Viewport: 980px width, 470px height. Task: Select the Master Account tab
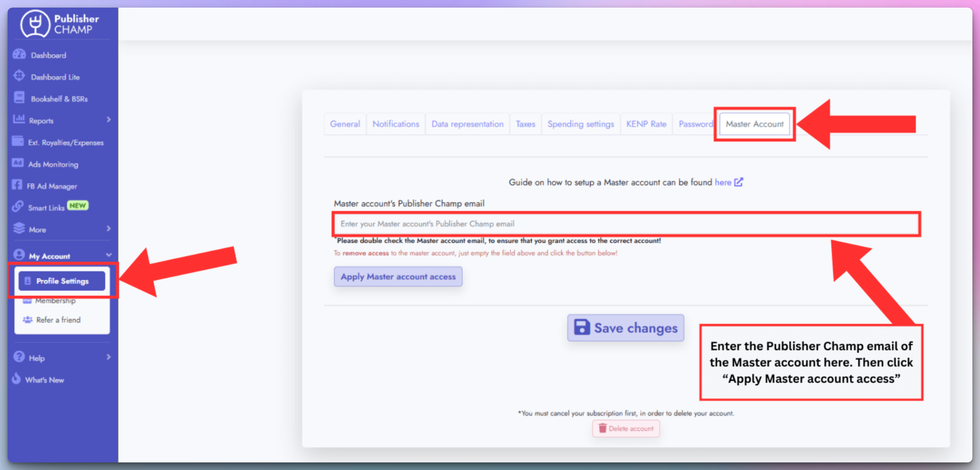pos(754,124)
